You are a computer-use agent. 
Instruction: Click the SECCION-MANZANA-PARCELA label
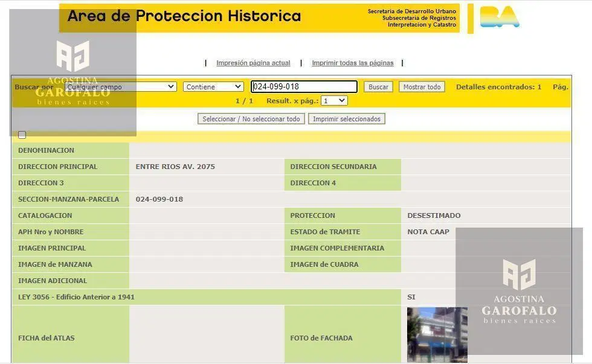(69, 199)
